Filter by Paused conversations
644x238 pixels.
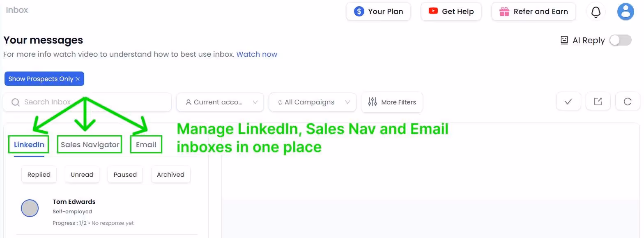pyautogui.click(x=125, y=175)
